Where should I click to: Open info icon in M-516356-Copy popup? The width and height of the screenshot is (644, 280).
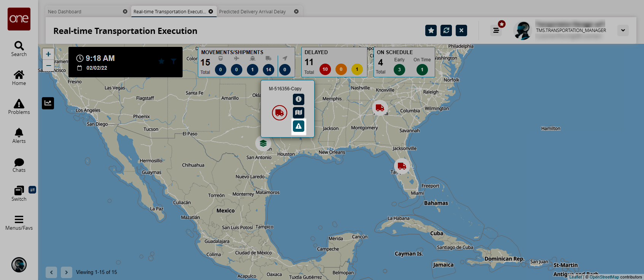click(299, 99)
